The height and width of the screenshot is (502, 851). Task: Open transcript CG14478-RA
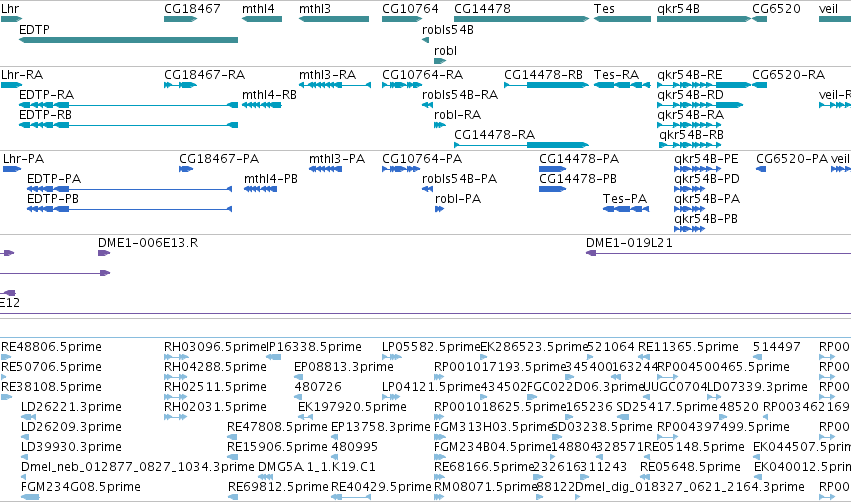point(494,135)
